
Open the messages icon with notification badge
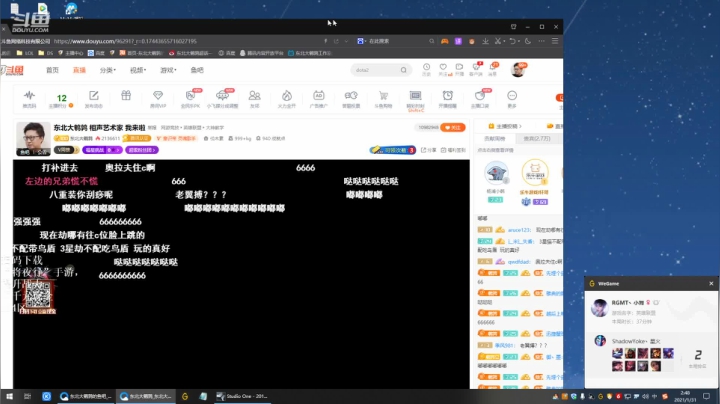click(493, 69)
